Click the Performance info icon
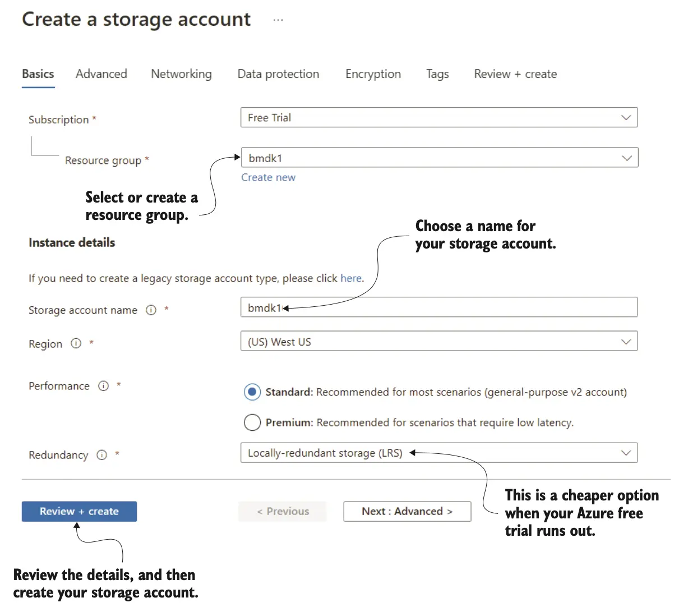The image size is (674, 616). 103,386
